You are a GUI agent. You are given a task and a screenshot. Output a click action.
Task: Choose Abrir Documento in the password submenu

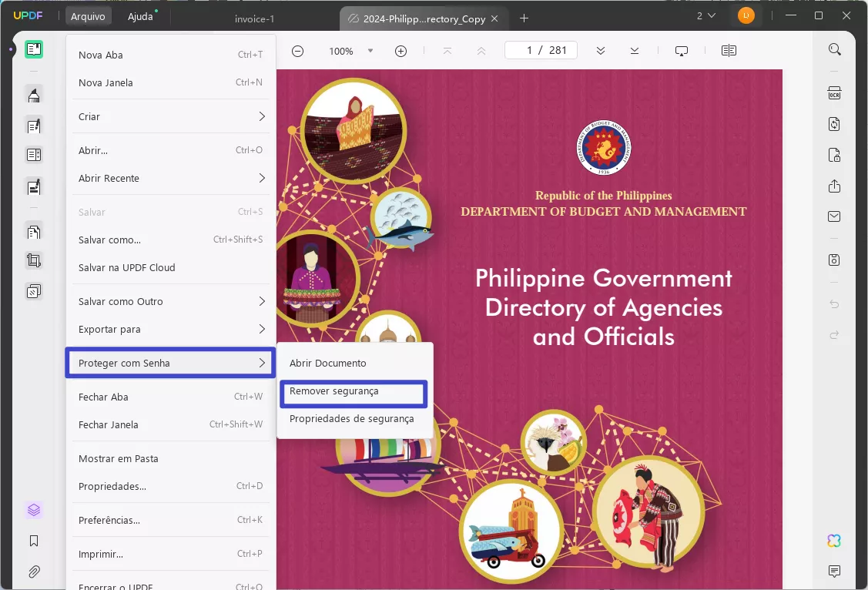355,363
